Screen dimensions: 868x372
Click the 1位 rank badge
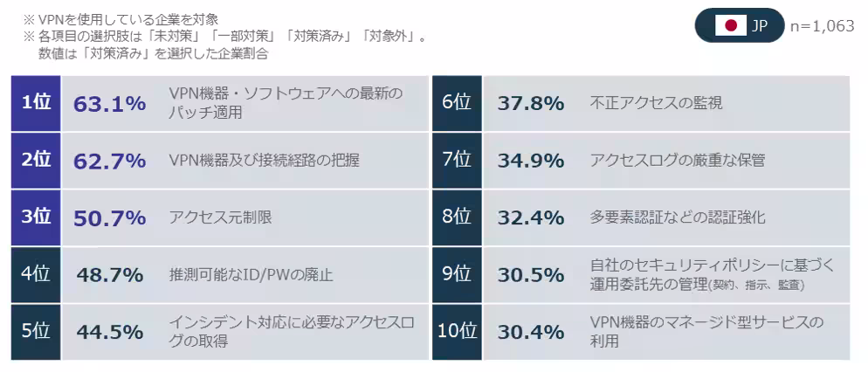pyautogui.click(x=36, y=103)
